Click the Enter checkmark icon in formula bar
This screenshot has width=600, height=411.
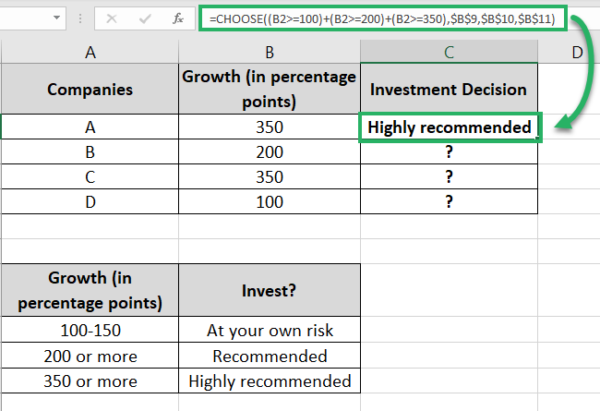145,18
